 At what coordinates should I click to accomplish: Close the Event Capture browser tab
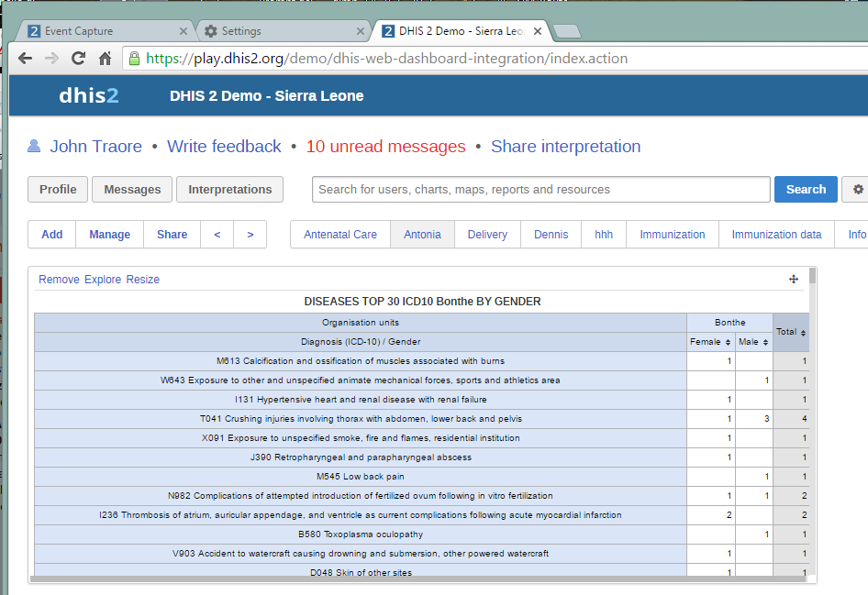point(183,31)
